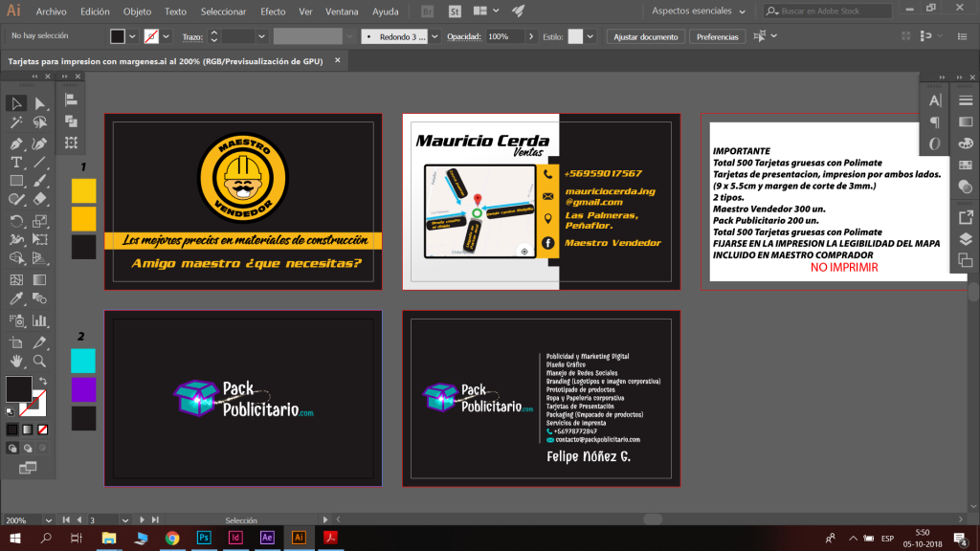Open artboard number dropdown in status bar
The image size is (980, 551).
(125, 520)
